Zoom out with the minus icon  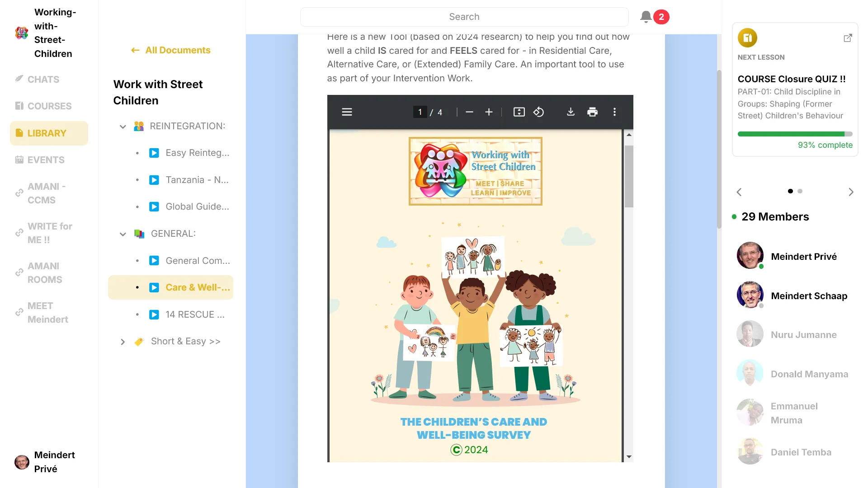pos(469,112)
